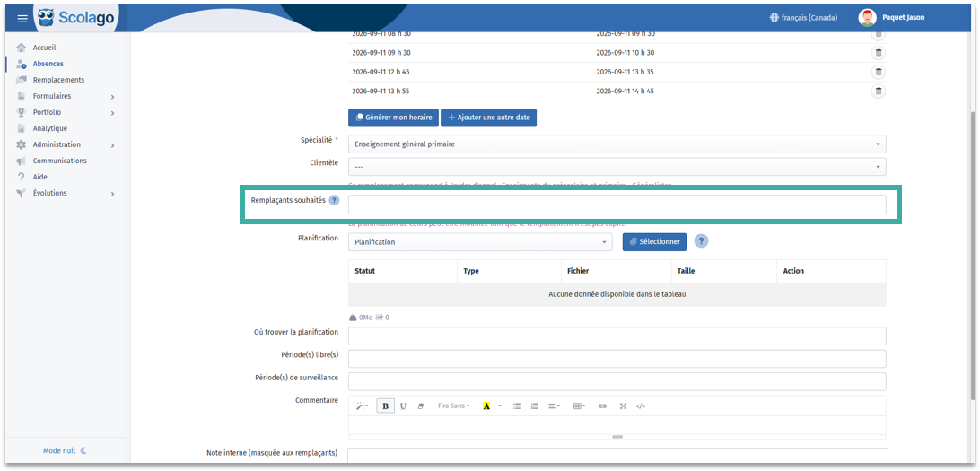Open the Clientèle dropdown

click(617, 167)
